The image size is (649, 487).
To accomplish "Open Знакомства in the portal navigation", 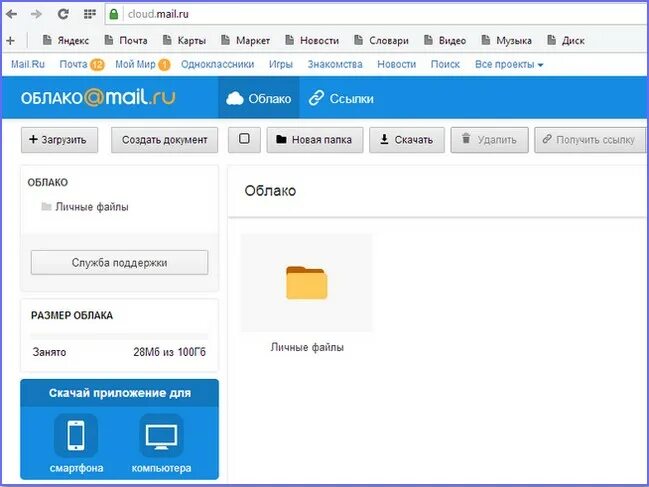I will [335, 65].
